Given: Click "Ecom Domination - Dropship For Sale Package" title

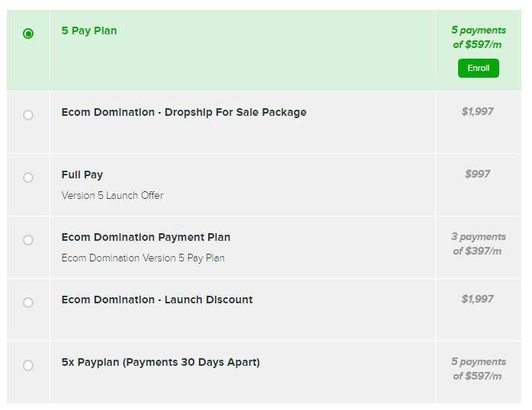Looking at the screenshot, I should [x=184, y=112].
